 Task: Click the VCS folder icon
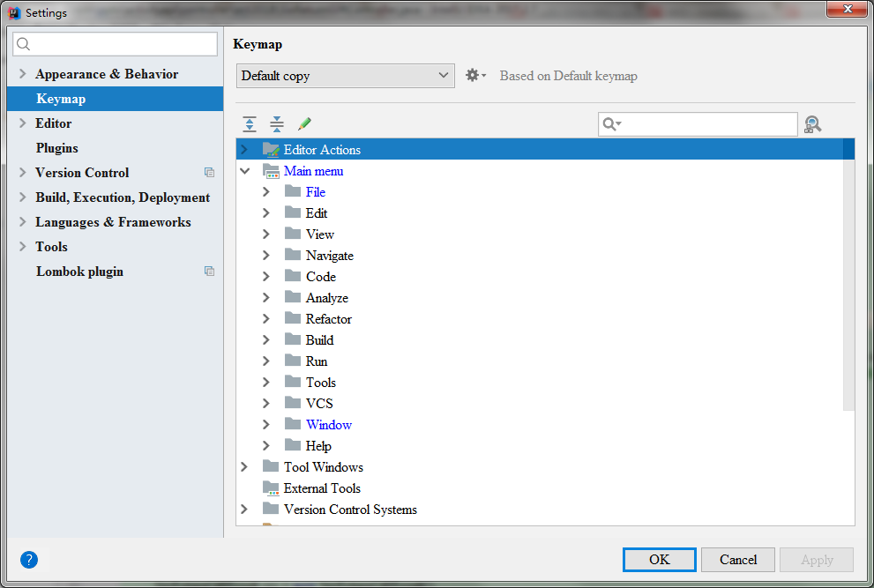(293, 402)
